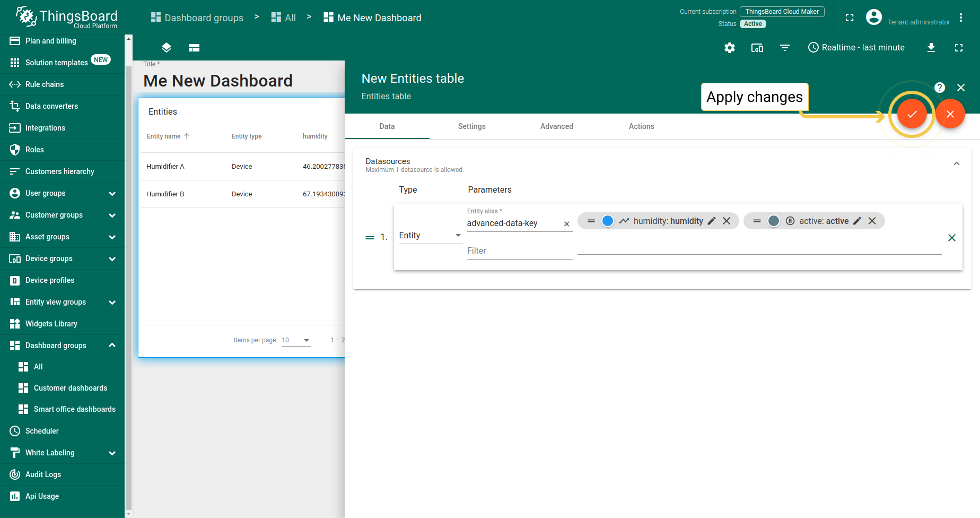The image size is (980, 518).
Task: Expand Customer groups submenu
Action: pos(112,215)
